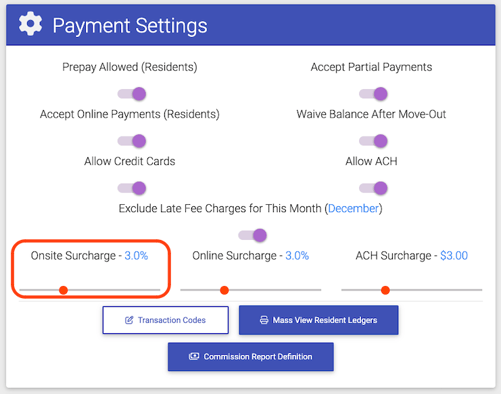Image resolution: width=501 pixels, height=394 pixels.
Task: Click the edit icon on Transaction Codes
Action: (x=129, y=320)
